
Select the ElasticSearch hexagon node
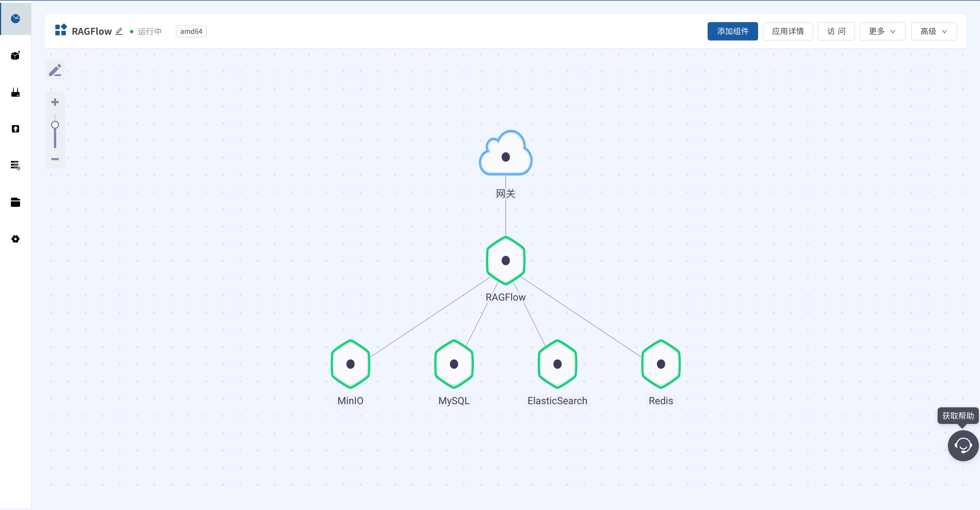point(557,364)
